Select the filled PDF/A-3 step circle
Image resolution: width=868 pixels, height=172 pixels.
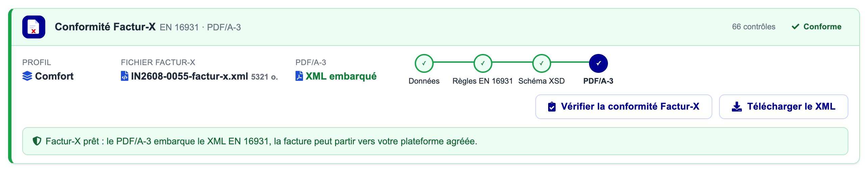[598, 63]
